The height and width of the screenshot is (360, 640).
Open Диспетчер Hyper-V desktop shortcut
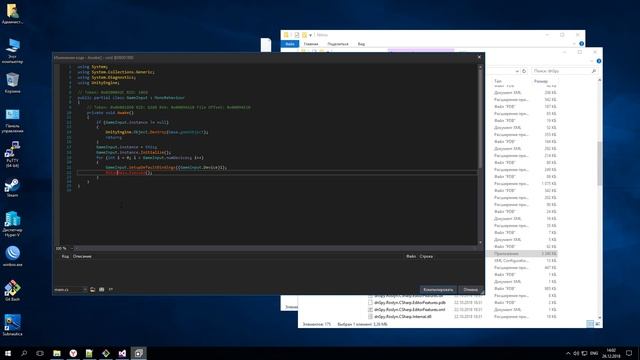pyautogui.click(x=12, y=224)
